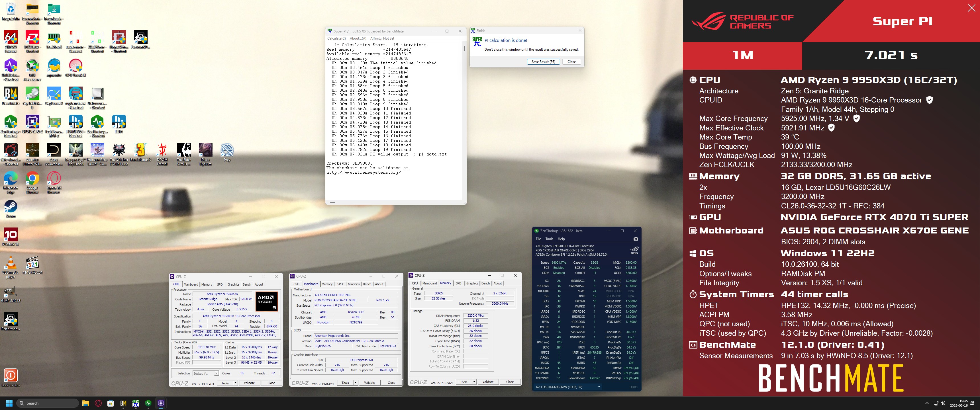Click Validate in the CPU-Z Memory window

pyautogui.click(x=488, y=382)
